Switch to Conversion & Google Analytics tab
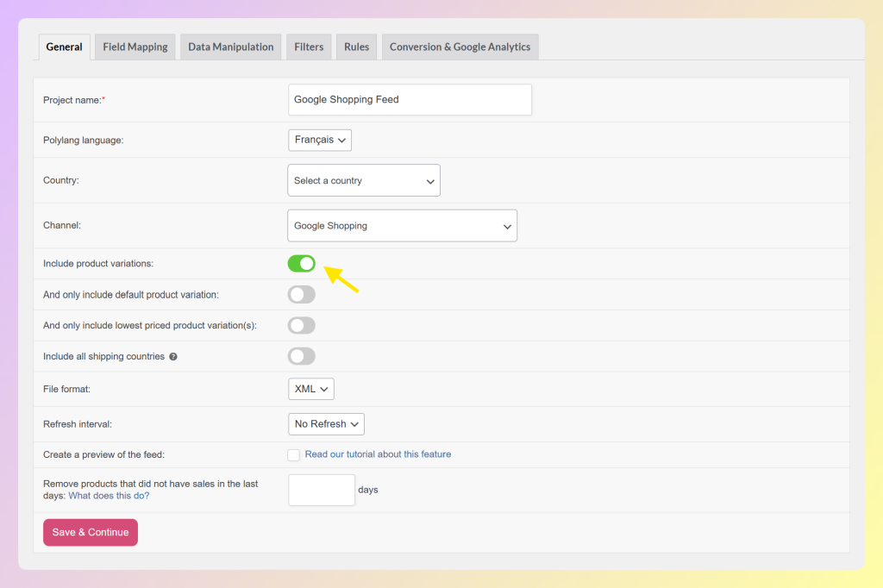Viewport: 883px width, 588px height. (x=460, y=47)
